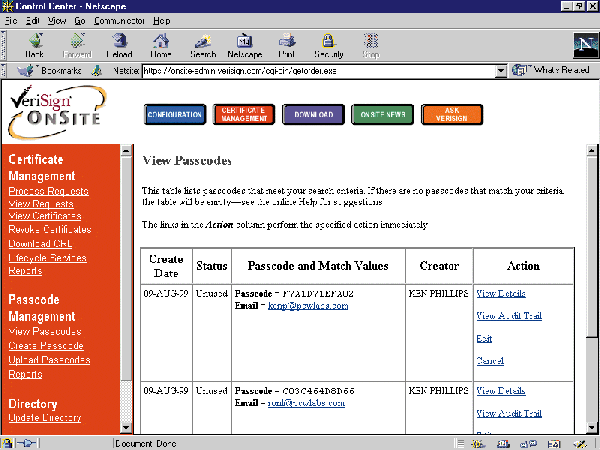Click the Netscape N logo
This screenshot has height=450, width=600.
click(x=585, y=45)
